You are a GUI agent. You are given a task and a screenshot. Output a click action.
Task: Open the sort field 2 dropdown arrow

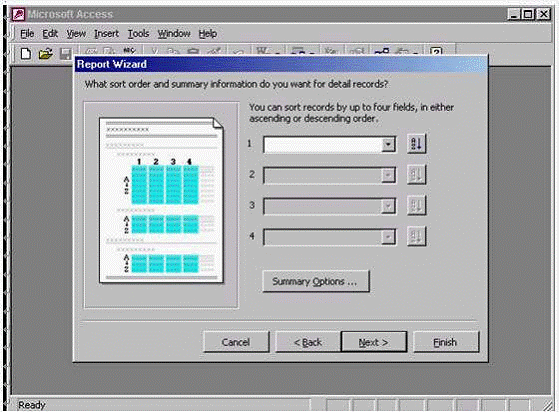388,175
